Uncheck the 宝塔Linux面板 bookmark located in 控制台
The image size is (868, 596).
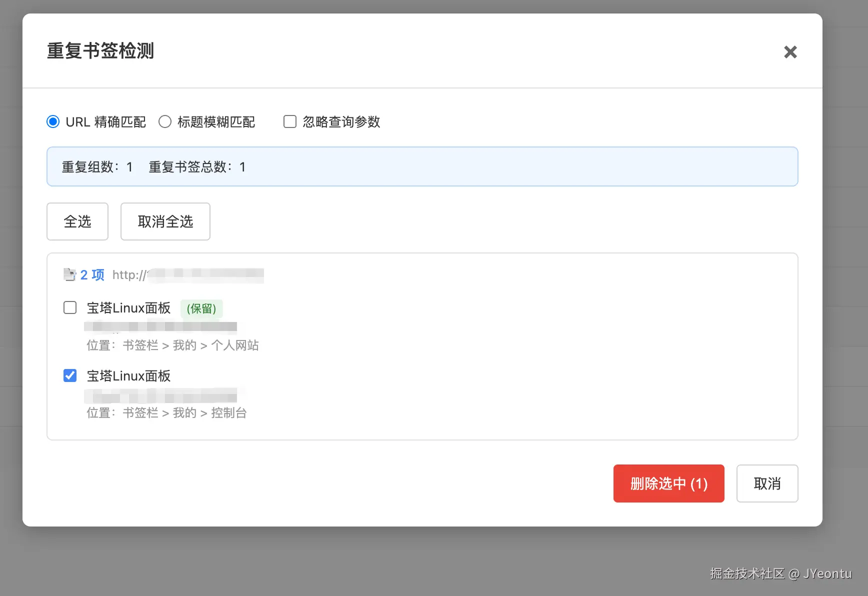[70, 375]
